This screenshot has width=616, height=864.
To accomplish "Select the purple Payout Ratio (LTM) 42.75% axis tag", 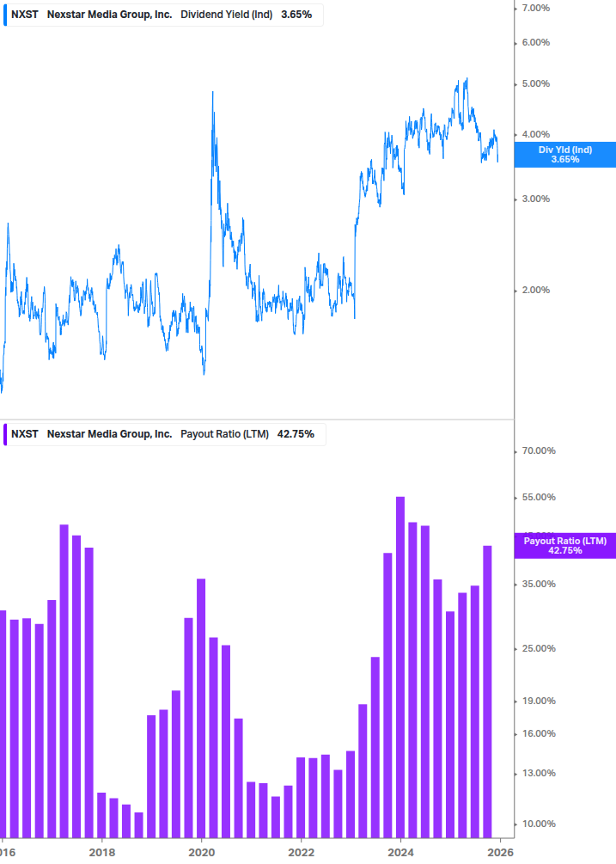I will [564, 546].
